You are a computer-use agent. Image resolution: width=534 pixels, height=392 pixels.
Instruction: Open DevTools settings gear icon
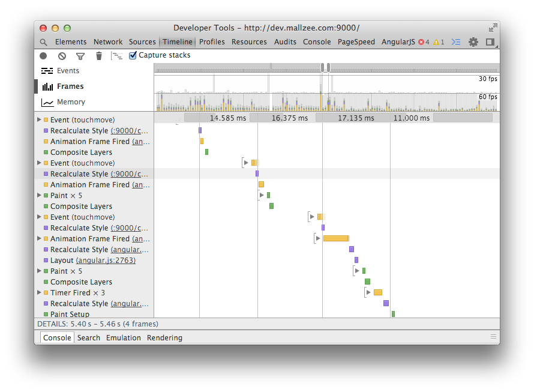473,42
